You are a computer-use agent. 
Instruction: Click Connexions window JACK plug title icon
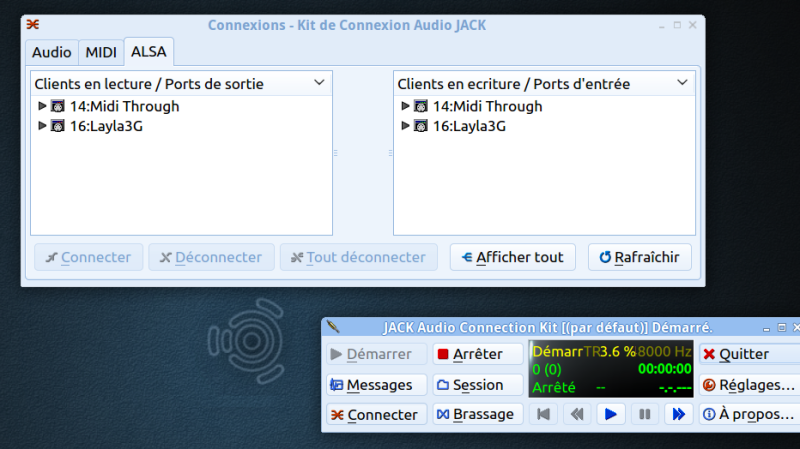click(x=33, y=24)
